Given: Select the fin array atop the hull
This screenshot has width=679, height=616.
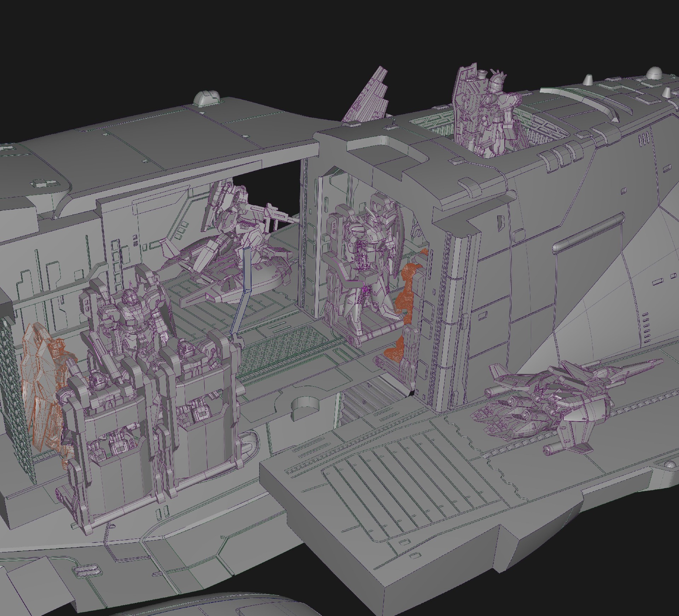Looking at the screenshot, I should coord(368,95).
